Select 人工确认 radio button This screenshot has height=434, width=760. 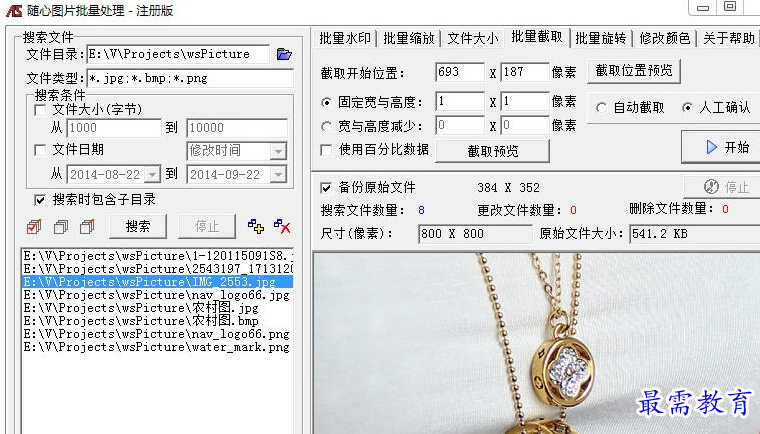point(687,108)
